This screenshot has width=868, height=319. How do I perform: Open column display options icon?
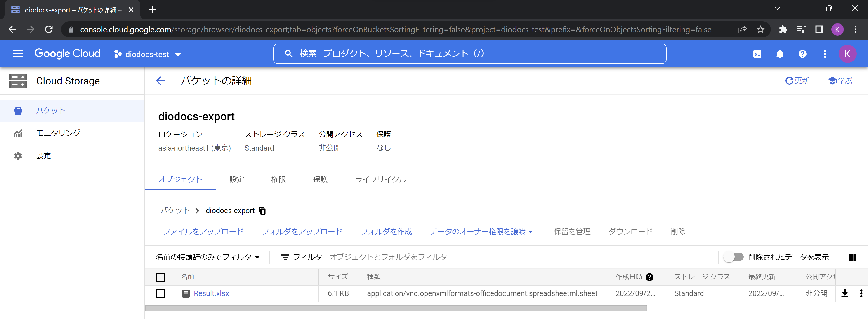click(852, 257)
